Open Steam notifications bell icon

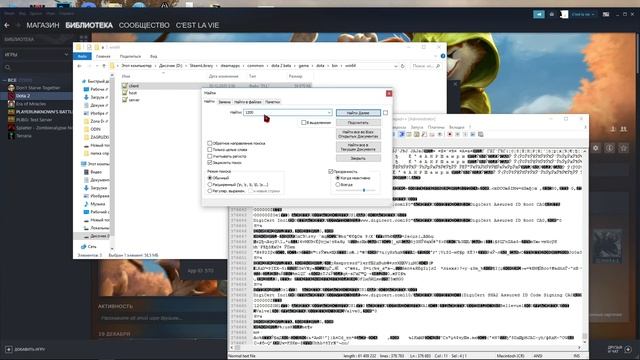[552, 14]
